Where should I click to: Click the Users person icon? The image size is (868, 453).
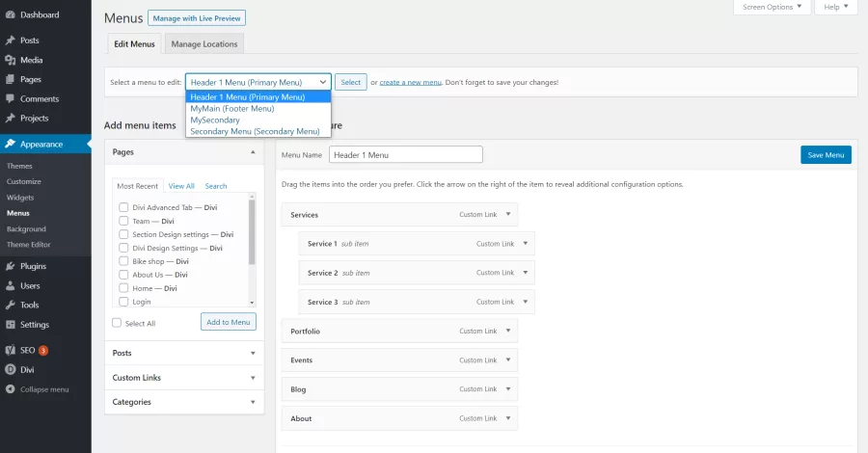pyautogui.click(x=10, y=285)
